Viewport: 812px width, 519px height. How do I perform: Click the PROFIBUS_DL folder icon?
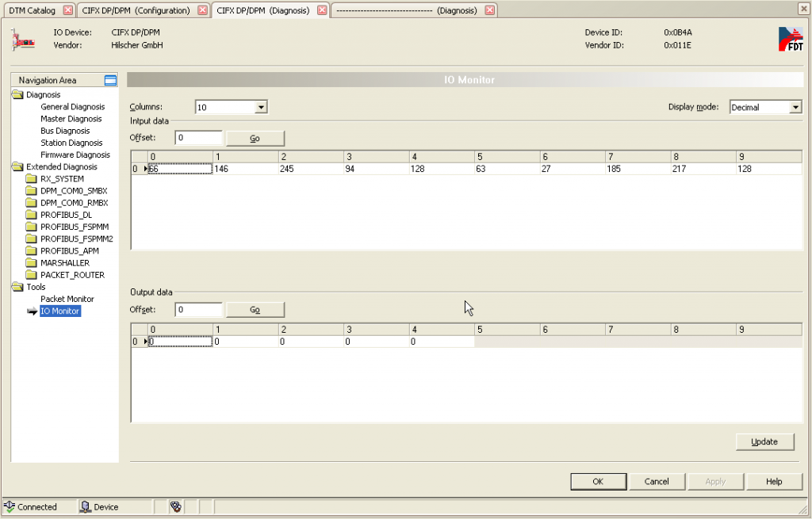pos(32,215)
